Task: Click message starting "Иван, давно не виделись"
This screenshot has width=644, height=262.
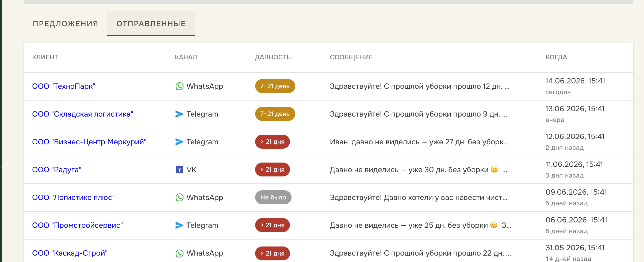Action: pos(419,142)
